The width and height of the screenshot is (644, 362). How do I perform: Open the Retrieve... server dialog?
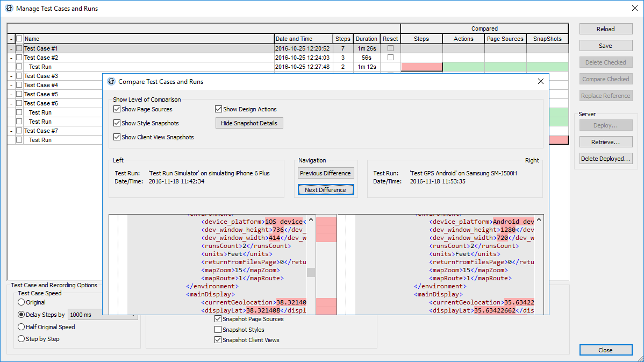(606, 142)
